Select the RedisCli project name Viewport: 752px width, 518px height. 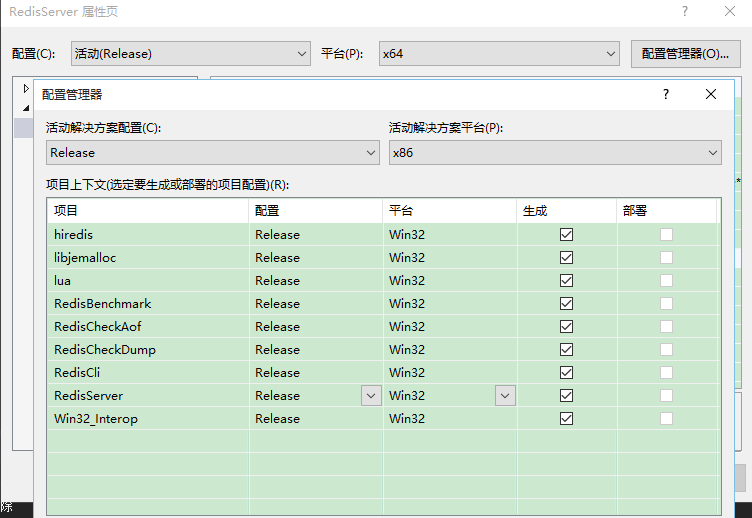77,373
